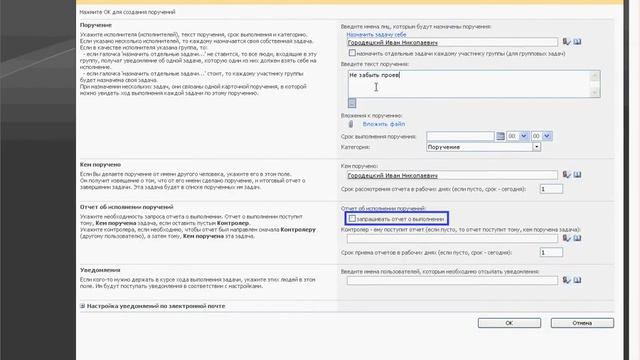This screenshot has width=640, height=360.
Task: Click the 'Назначить задачу себе' link
Action: 376,35
